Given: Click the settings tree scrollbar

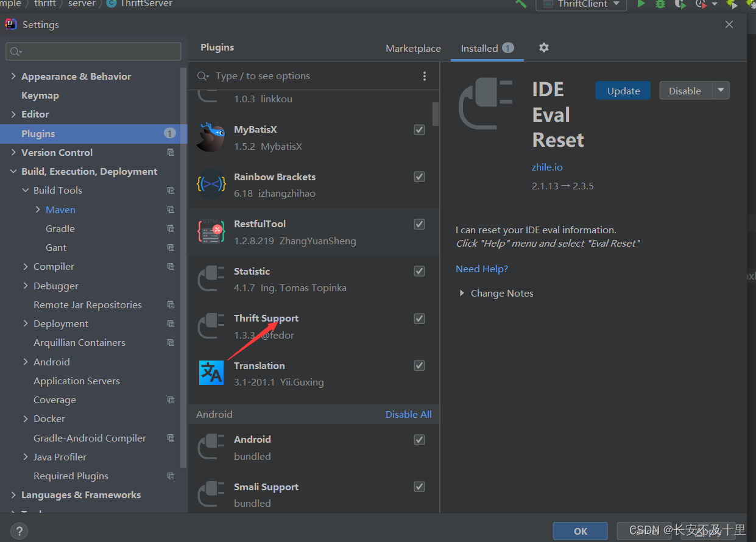Looking at the screenshot, I should (183, 268).
